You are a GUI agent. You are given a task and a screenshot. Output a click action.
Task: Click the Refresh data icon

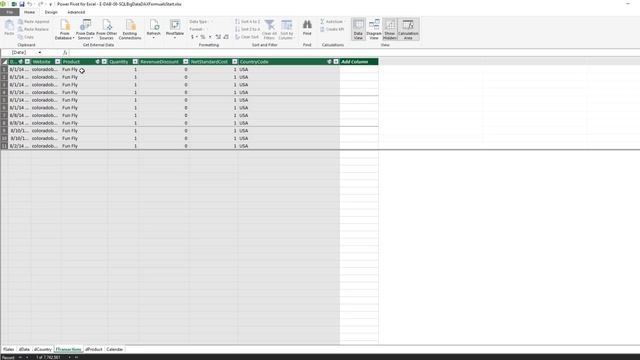point(153,29)
